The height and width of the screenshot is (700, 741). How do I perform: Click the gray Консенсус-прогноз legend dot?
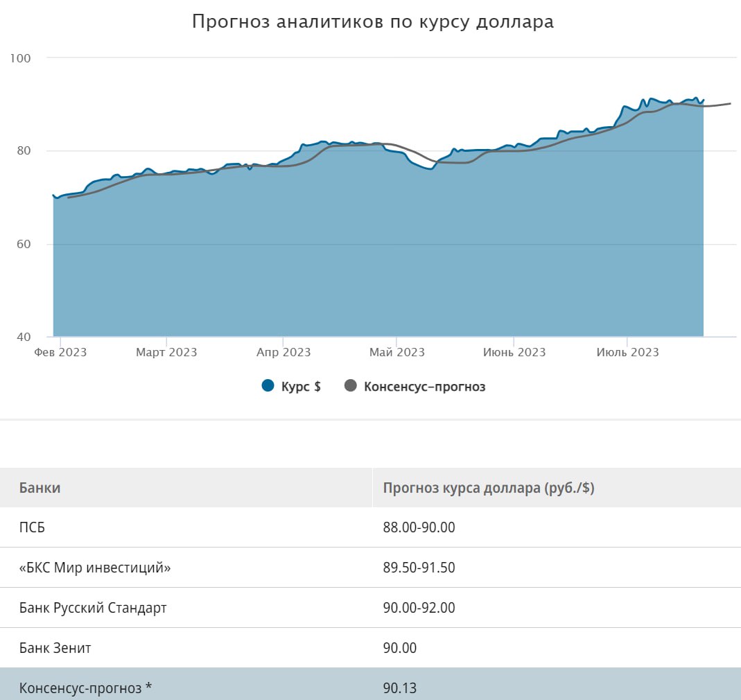[x=351, y=386]
